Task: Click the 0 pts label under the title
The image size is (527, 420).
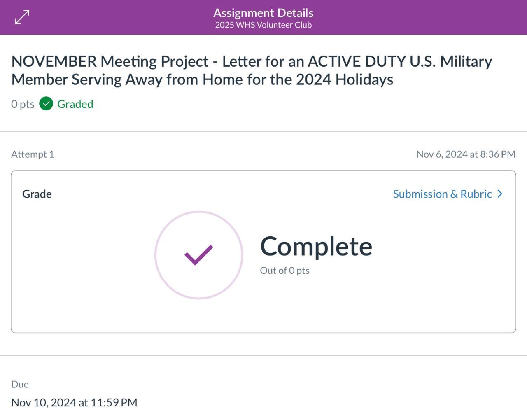Action: tap(23, 104)
